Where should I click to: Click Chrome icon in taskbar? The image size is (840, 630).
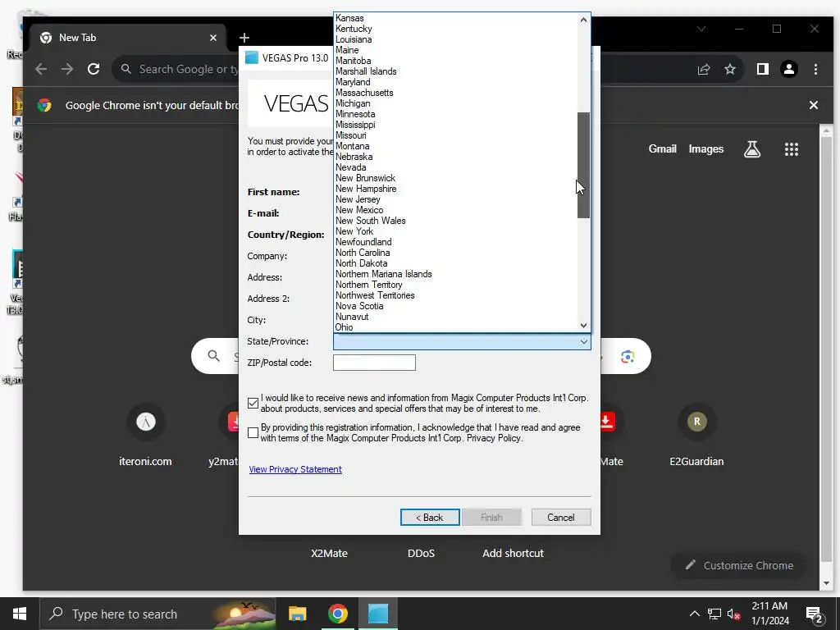point(337,614)
